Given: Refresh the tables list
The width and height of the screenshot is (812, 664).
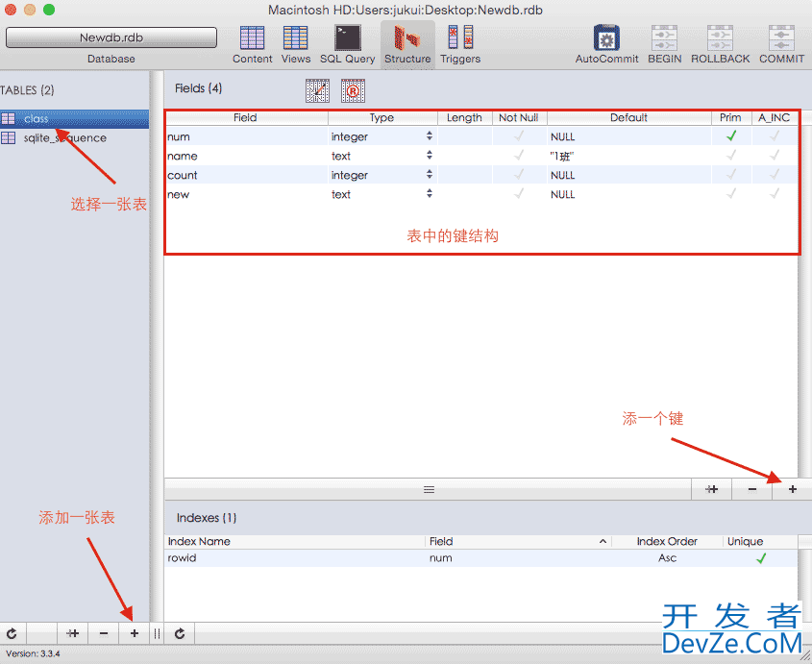Looking at the screenshot, I should click(x=12, y=633).
